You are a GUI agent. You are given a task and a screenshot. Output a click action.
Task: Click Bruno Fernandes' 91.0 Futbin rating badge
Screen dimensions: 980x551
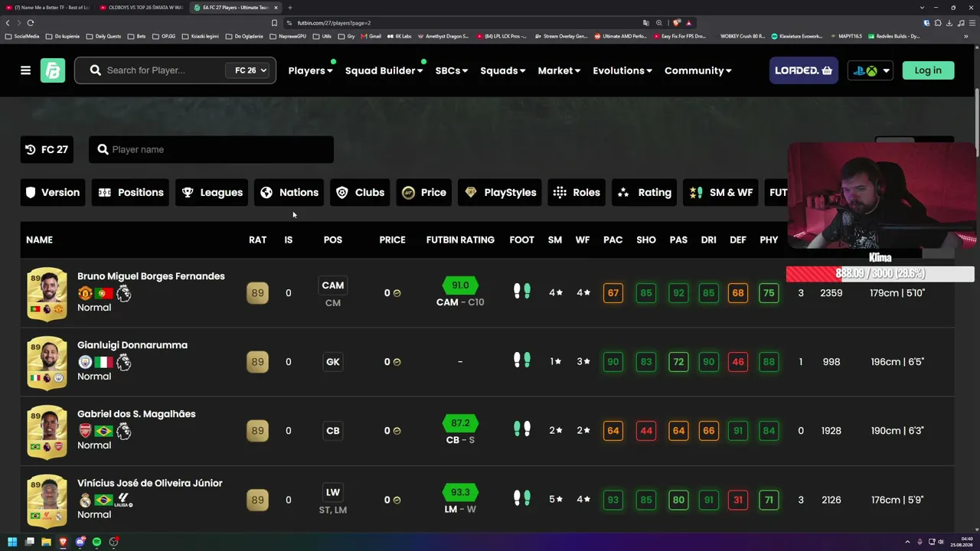460,285
